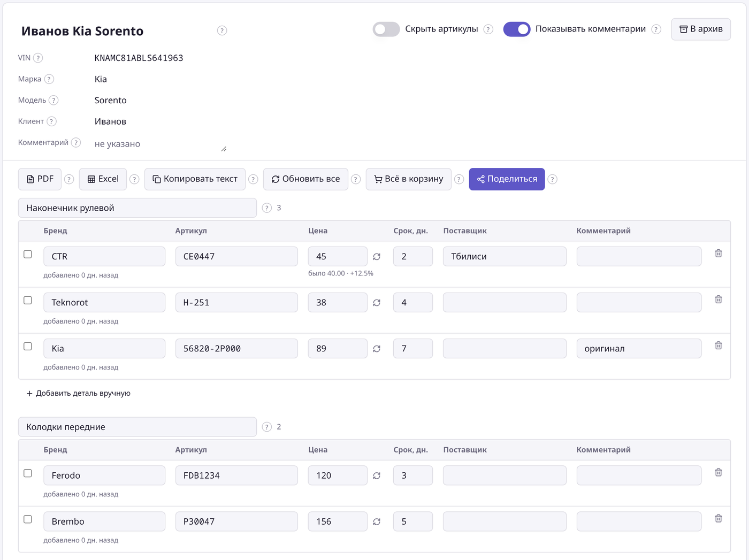Click the Копировать текст button
Viewport: 749px width, 560px height.
coord(195,179)
